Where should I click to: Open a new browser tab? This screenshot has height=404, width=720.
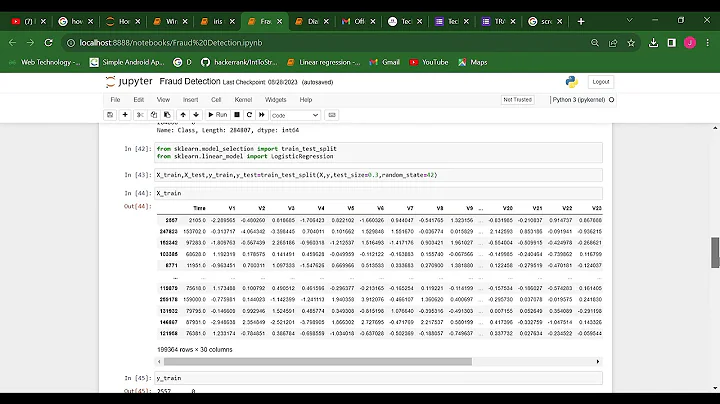pyautogui.click(x=581, y=22)
